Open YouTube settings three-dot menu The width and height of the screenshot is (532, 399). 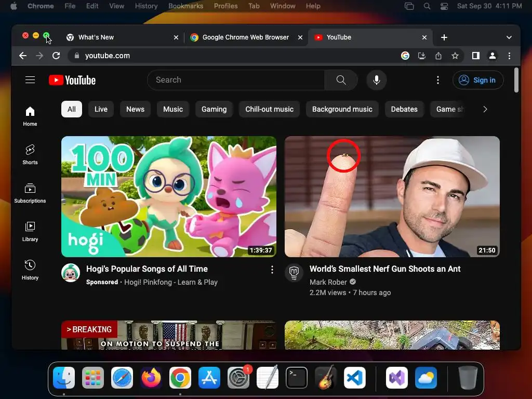click(x=437, y=80)
